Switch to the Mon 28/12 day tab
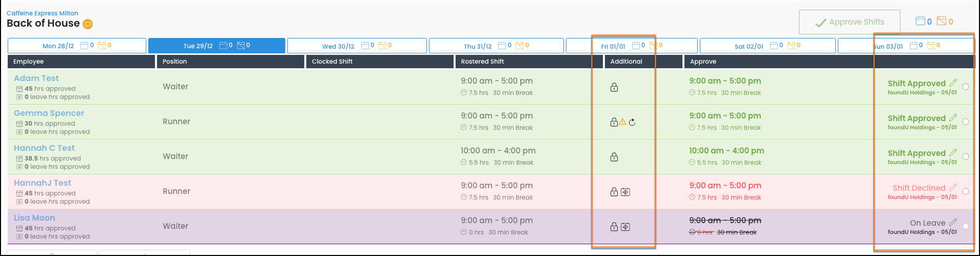980x256 pixels. 58,46
